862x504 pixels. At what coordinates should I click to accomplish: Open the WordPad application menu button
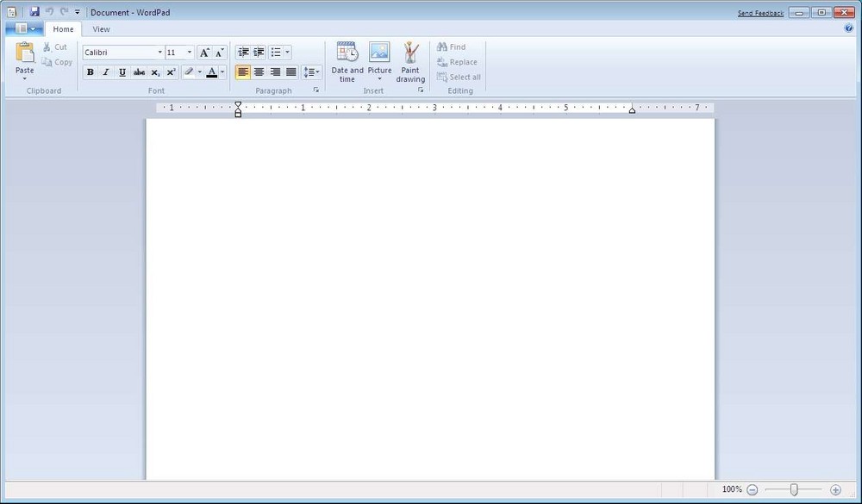tap(23, 29)
